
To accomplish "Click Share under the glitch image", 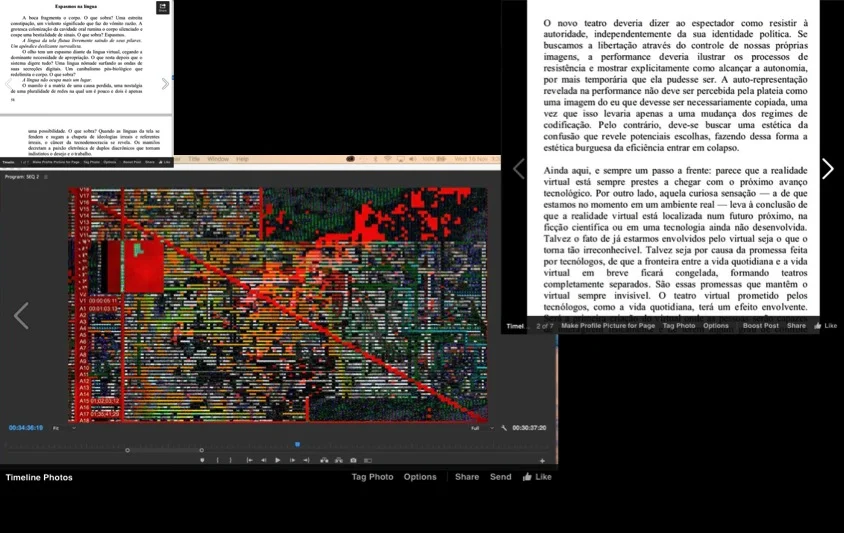I will click(467, 477).
